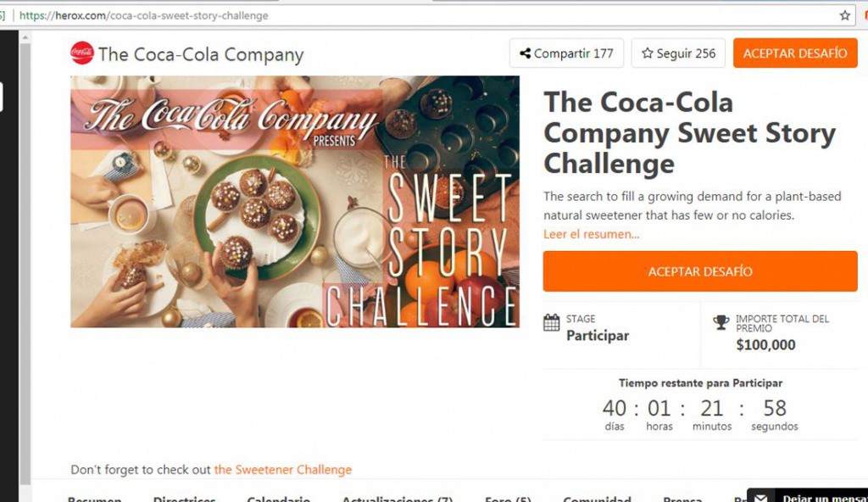Click the browser URL address field

tap(424, 15)
